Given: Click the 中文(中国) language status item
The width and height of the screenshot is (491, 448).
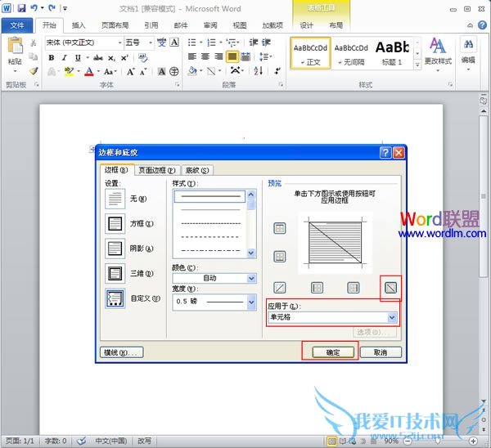Looking at the screenshot, I should click(x=111, y=441).
